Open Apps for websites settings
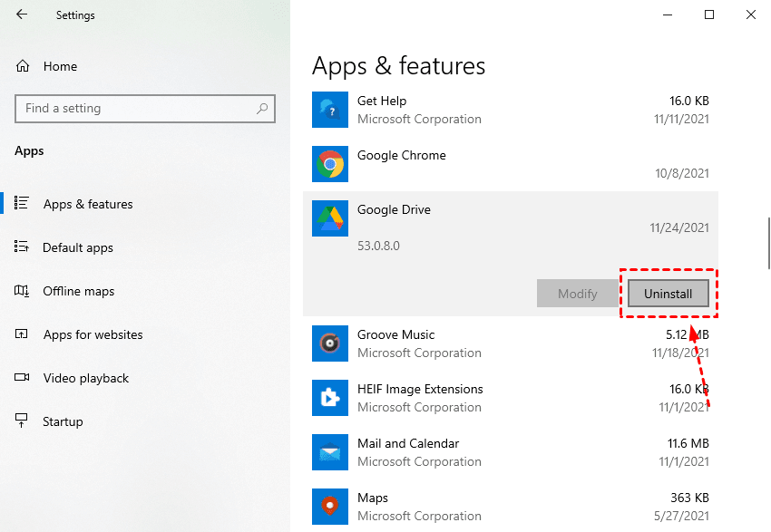The height and width of the screenshot is (532, 771). pyautogui.click(x=93, y=334)
